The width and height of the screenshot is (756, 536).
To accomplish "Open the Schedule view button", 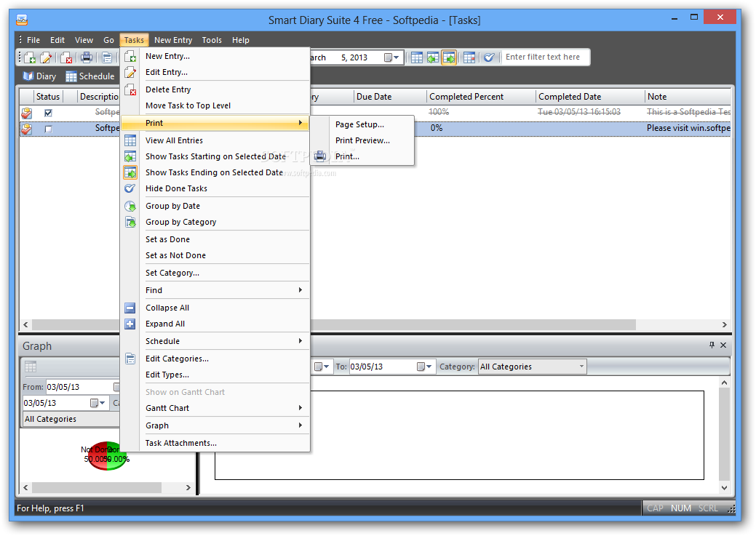I will tap(90, 76).
